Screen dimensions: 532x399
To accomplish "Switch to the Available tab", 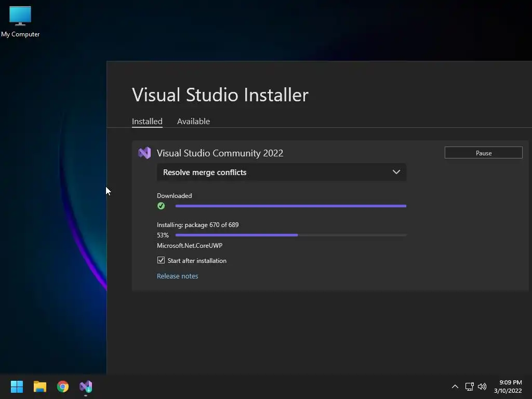I will click(x=193, y=121).
